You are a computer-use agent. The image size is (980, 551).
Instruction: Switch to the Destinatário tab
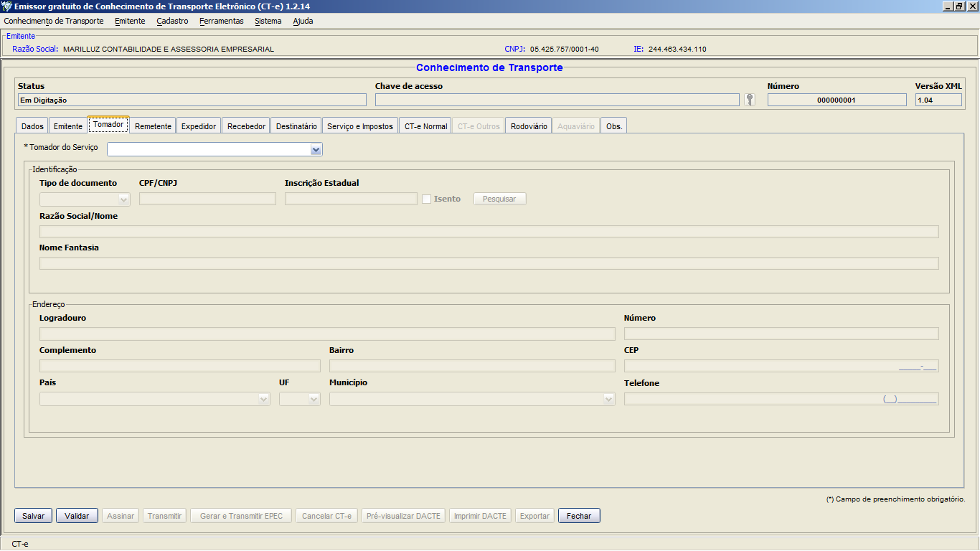point(296,126)
